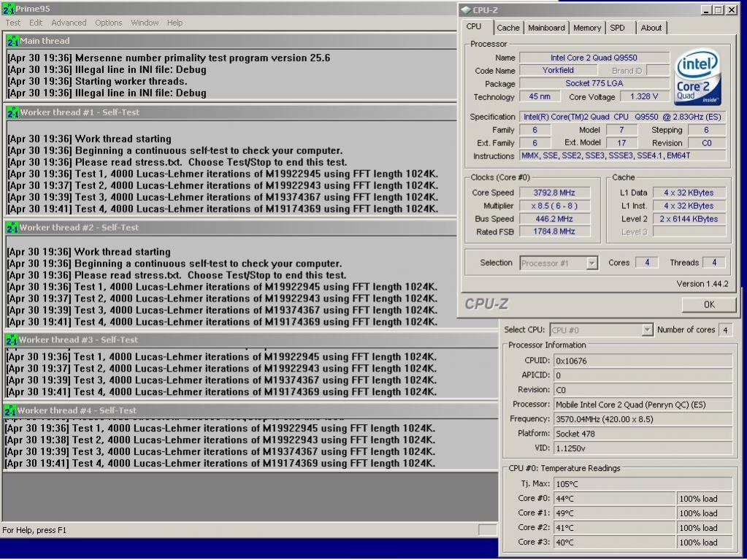The image size is (747, 560).
Task: Click the Technology value 45 nm
Action: pos(540,96)
